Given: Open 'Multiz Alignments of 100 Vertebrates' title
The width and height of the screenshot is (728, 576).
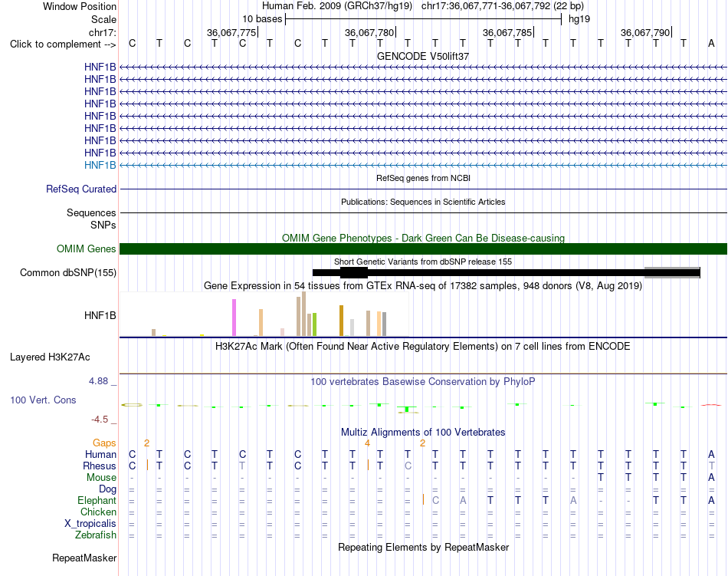Looking at the screenshot, I should click(423, 433).
